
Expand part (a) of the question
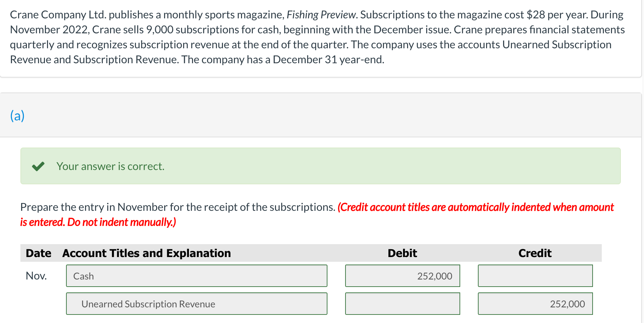[17, 115]
